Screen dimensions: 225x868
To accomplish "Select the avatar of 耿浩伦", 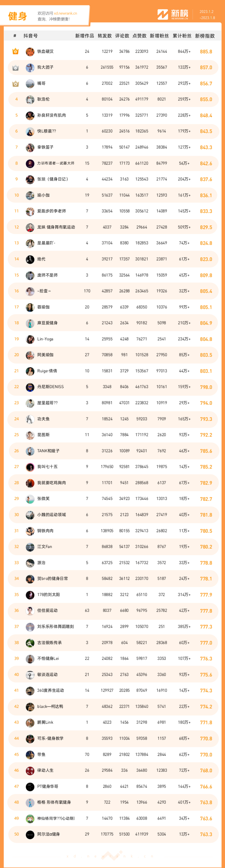I will pos(30,99).
